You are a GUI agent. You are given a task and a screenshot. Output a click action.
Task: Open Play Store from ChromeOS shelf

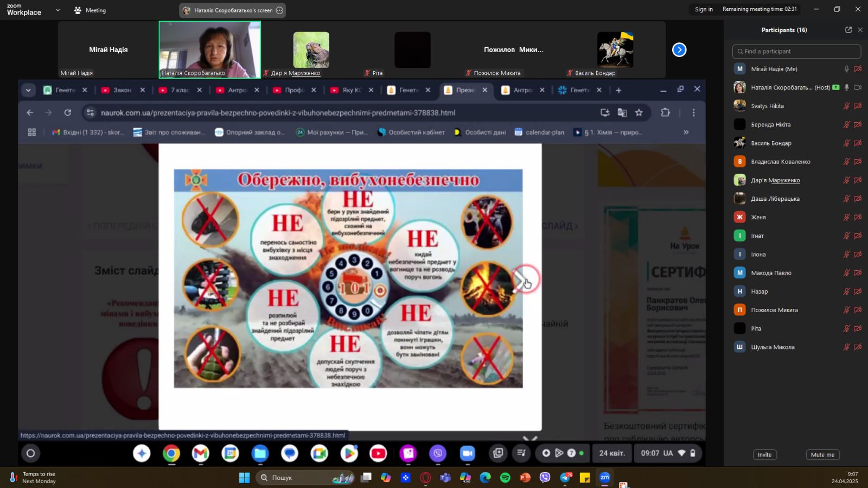pos(349,453)
